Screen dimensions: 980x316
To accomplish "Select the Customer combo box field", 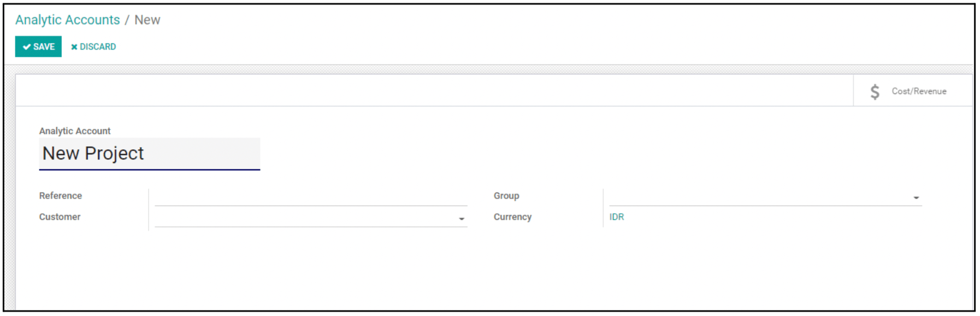I will tap(311, 218).
